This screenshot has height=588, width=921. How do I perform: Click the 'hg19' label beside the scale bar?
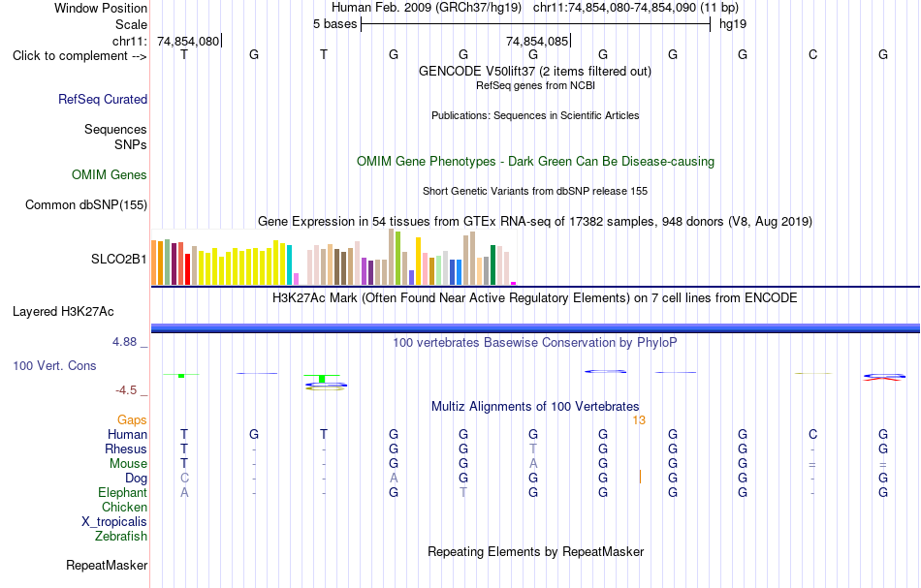click(733, 24)
